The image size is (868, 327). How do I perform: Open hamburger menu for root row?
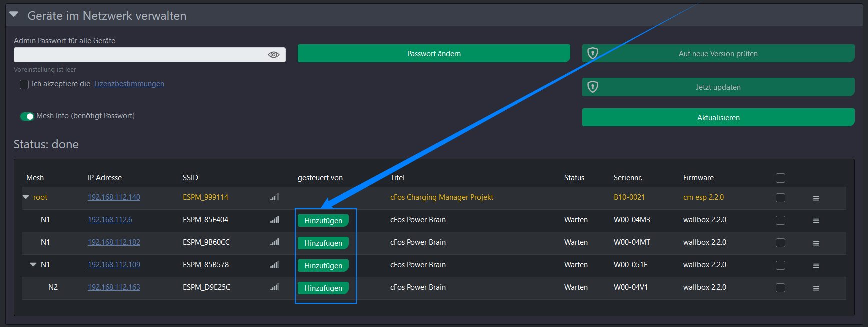tap(816, 198)
